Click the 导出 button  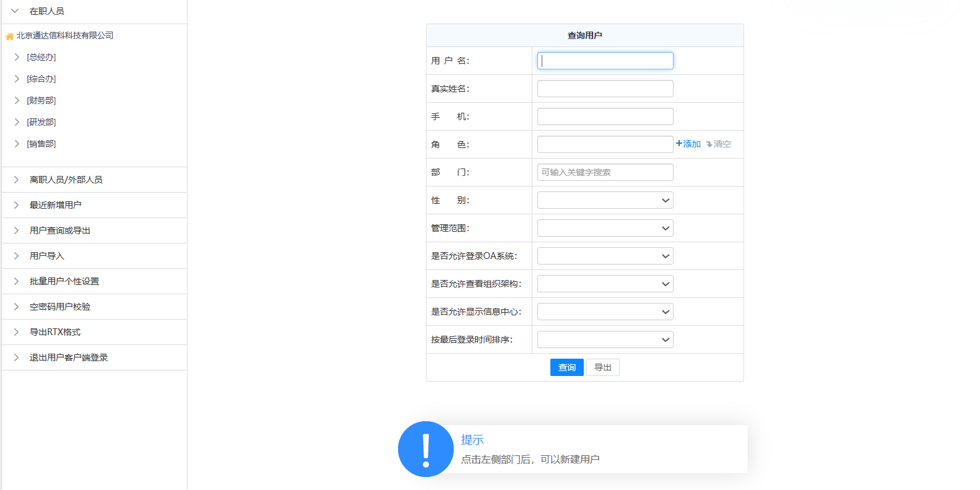click(x=602, y=367)
